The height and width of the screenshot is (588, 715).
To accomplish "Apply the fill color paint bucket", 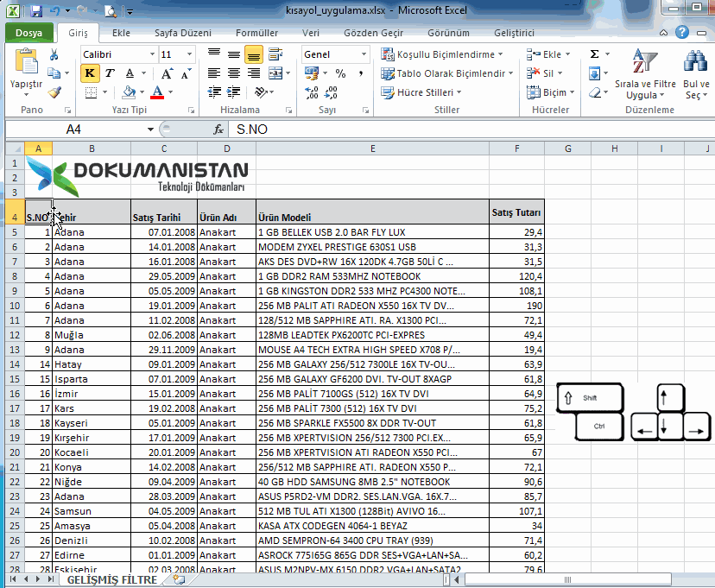I will pos(129,92).
